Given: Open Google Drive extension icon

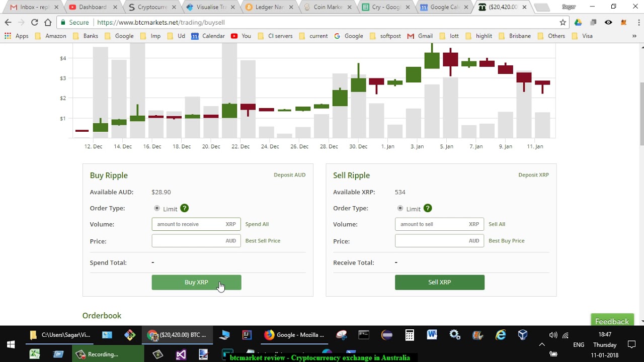Looking at the screenshot, I should point(578,23).
